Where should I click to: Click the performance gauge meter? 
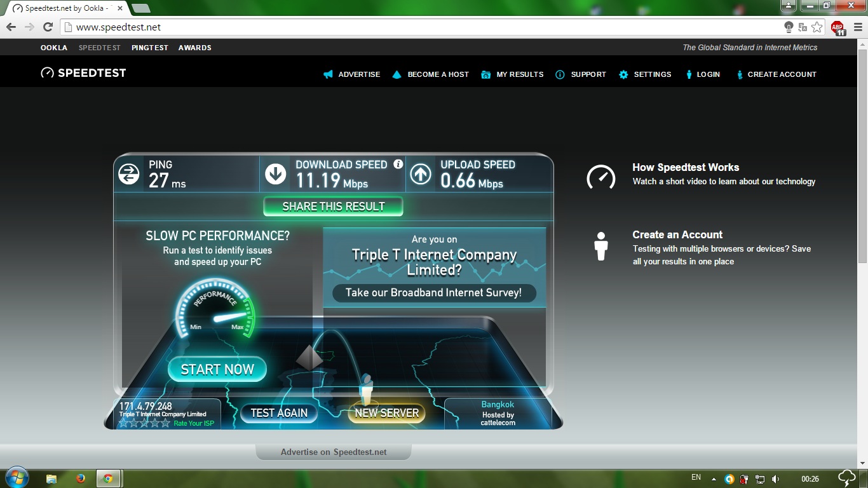215,309
